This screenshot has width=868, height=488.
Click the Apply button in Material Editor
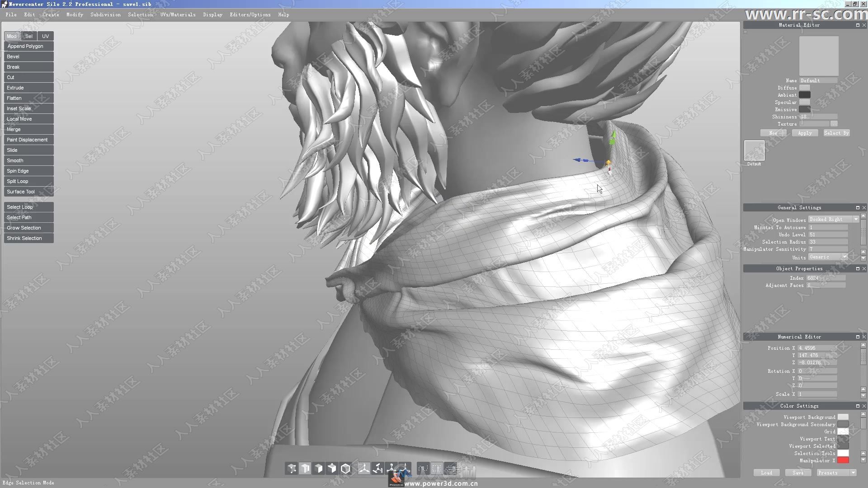805,132
